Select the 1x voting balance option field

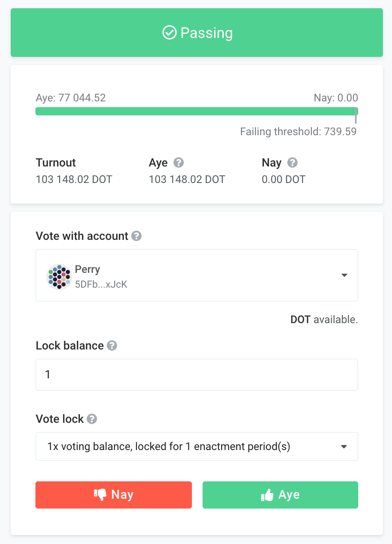tap(197, 446)
